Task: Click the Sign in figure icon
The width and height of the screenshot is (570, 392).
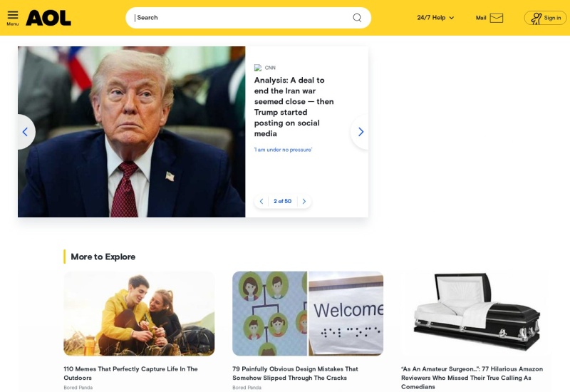Action: click(x=536, y=19)
